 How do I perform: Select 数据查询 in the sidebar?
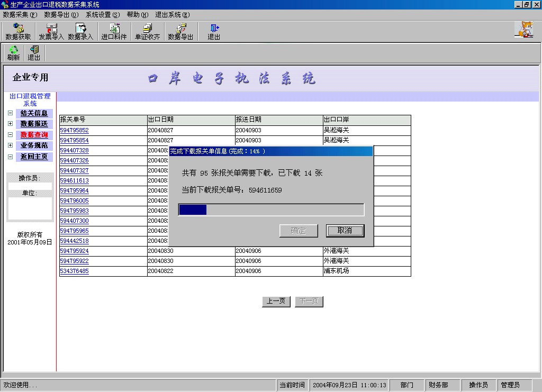pyautogui.click(x=34, y=135)
